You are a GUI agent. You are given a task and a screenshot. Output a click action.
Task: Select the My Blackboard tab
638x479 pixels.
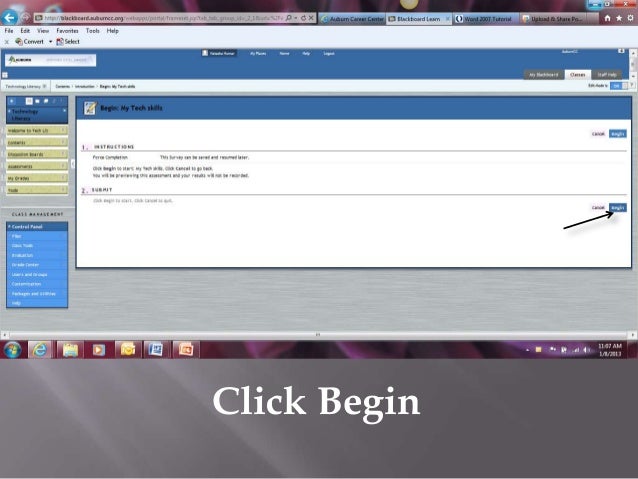click(543, 74)
